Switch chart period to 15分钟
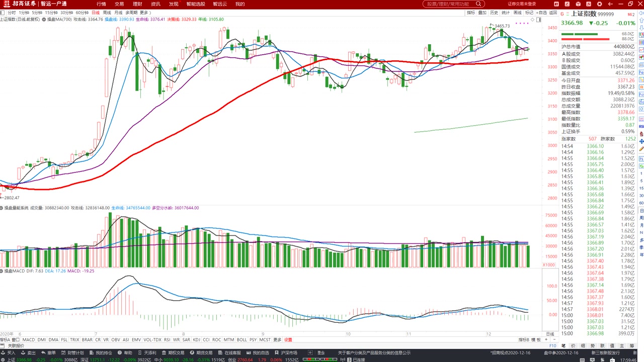Image resolution: width=644 pixels, height=362 pixels. [x=51, y=12]
